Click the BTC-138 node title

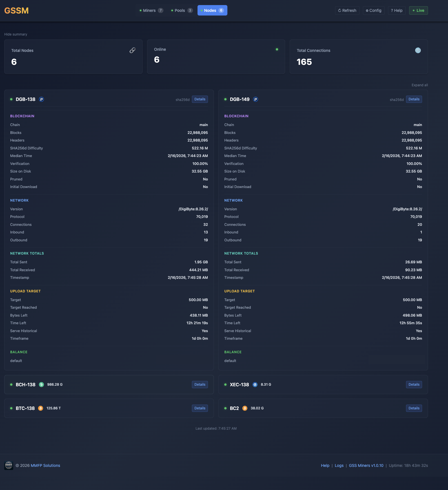pyautogui.click(x=25, y=408)
